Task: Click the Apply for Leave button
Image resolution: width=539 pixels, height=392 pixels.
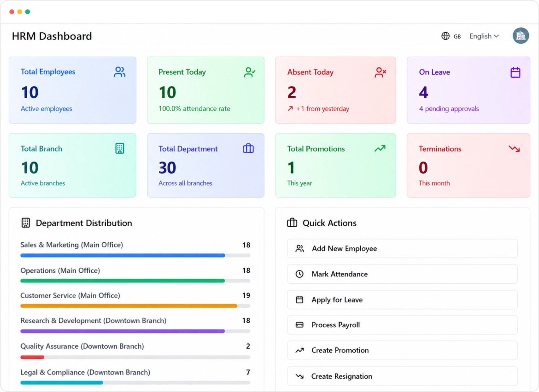Action: point(402,299)
